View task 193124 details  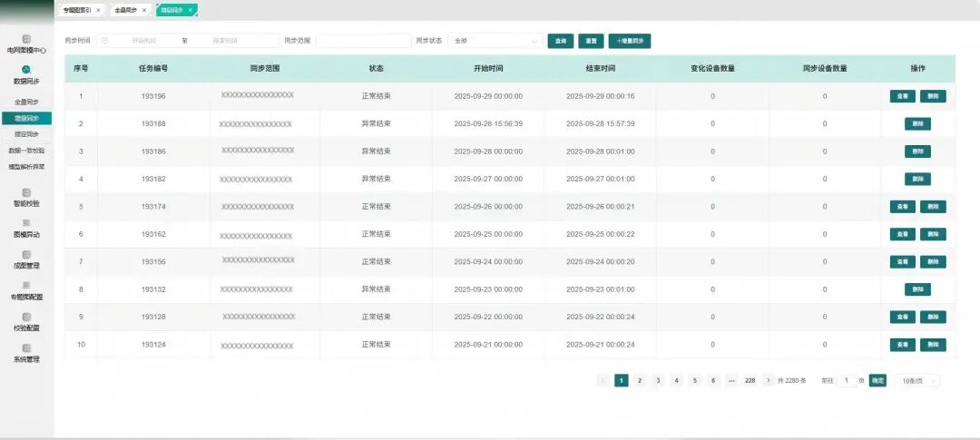click(x=903, y=345)
